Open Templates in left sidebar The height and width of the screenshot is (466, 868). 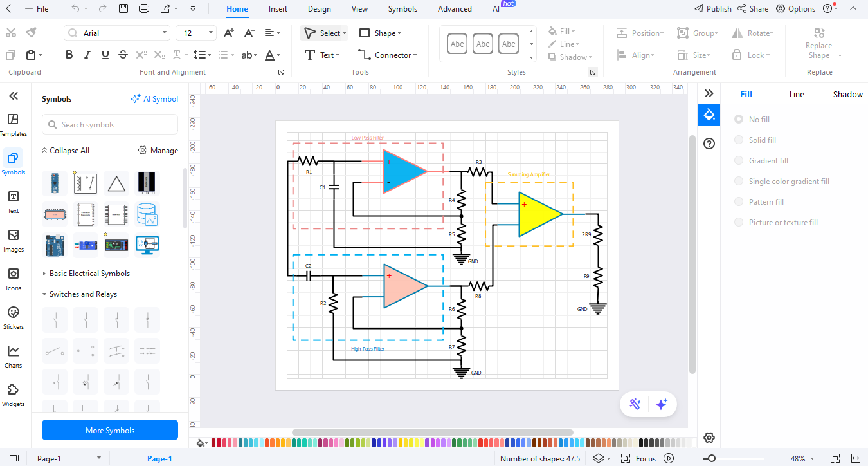tap(13, 124)
